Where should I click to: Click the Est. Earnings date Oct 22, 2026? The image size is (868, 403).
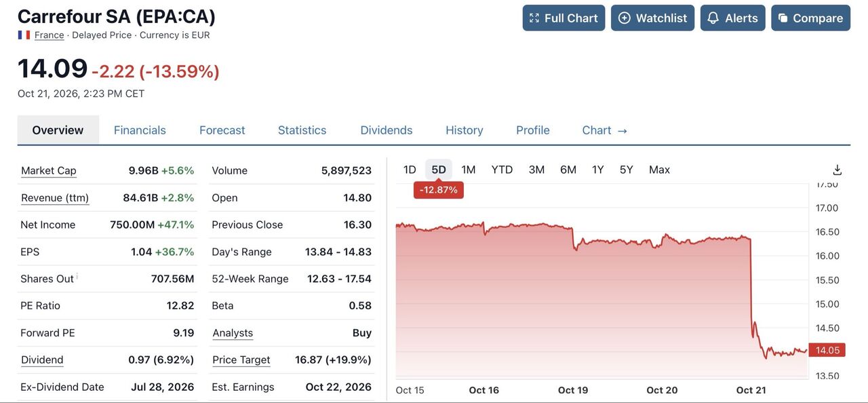coord(338,387)
